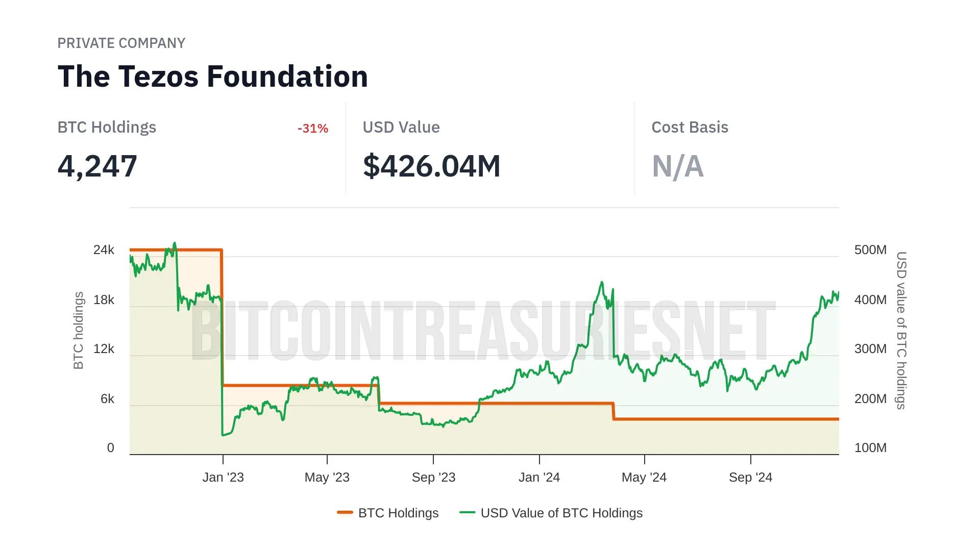Click the green USD Value legend line marker
Image resolution: width=980 pixels, height=551 pixels.
pos(467,512)
